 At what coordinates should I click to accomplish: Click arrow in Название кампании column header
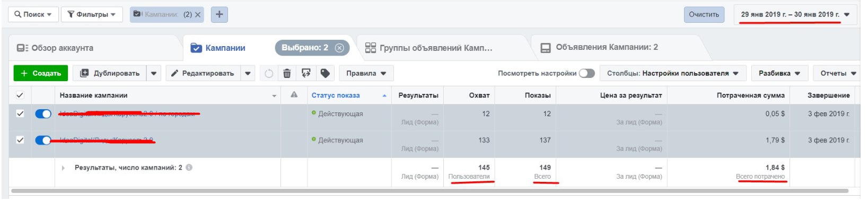pos(274,96)
